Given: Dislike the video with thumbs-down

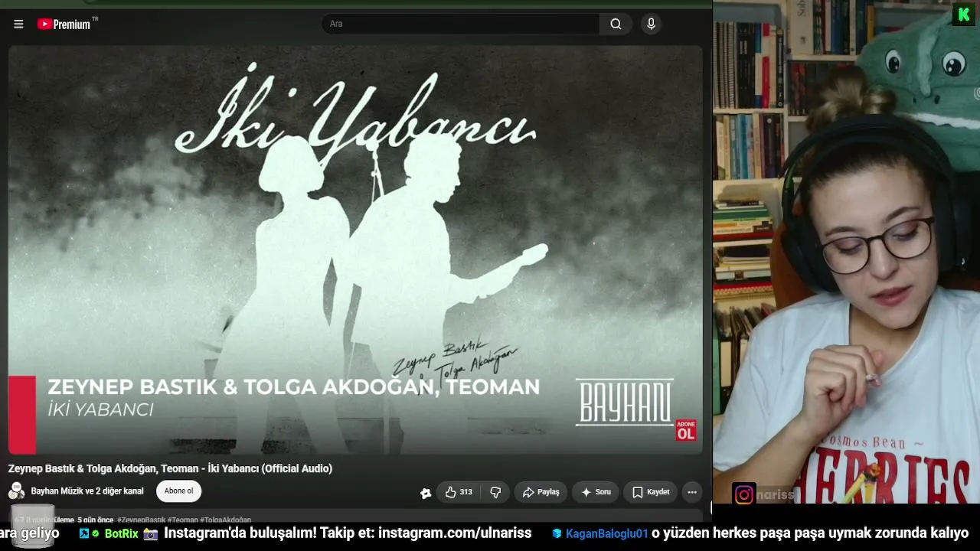Looking at the screenshot, I should tap(495, 492).
